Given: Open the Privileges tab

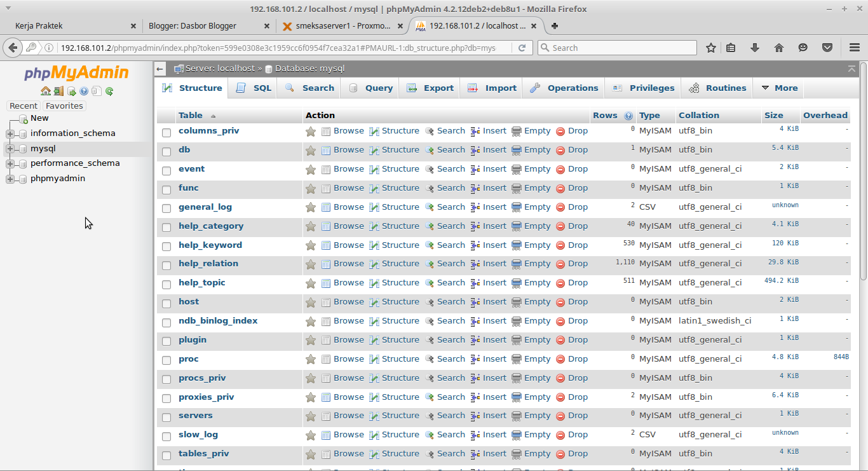Looking at the screenshot, I should pyautogui.click(x=643, y=88).
